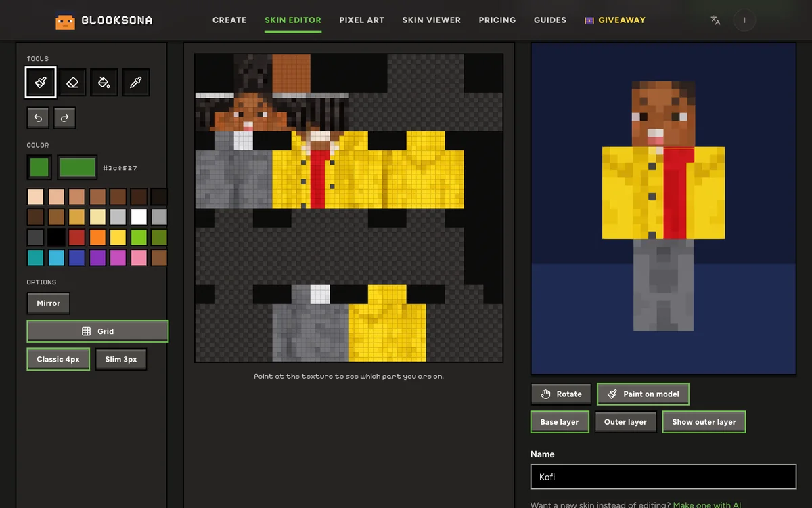The image size is (812, 508).
Task: Follow the 'Make one with AI' link
Action: point(707,505)
